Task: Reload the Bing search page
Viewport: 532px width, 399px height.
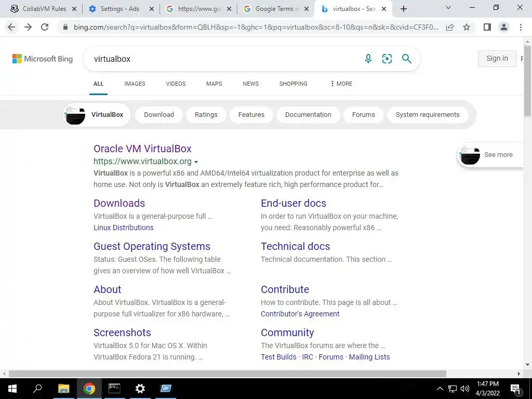Action: click(x=45, y=27)
